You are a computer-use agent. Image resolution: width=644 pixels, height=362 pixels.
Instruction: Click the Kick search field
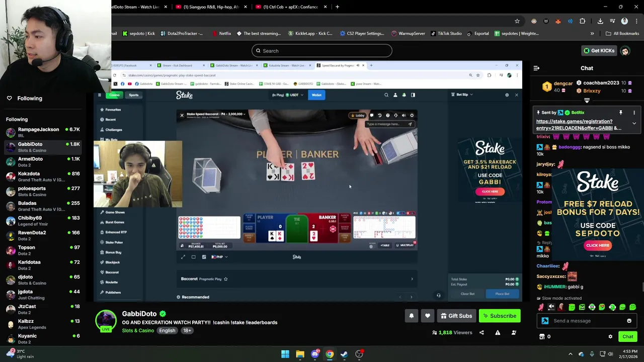pyautogui.click(x=322, y=51)
